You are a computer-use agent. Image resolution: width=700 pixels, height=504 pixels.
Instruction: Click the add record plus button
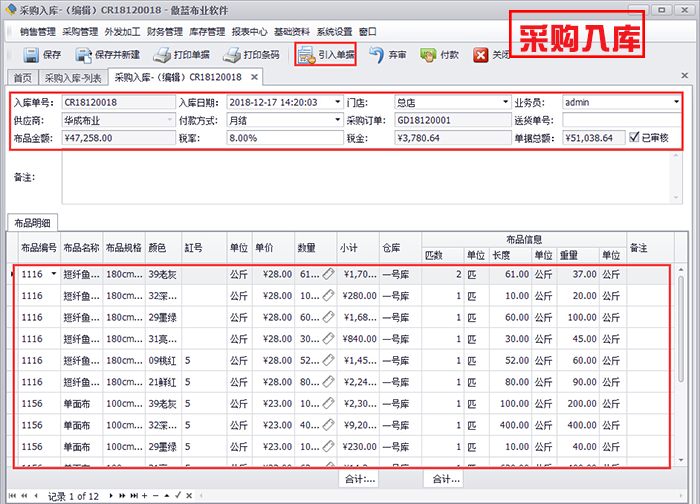pyautogui.click(x=145, y=496)
